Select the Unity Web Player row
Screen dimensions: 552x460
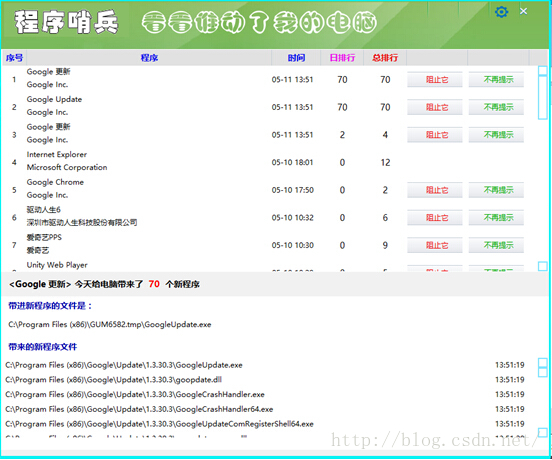tap(269, 265)
